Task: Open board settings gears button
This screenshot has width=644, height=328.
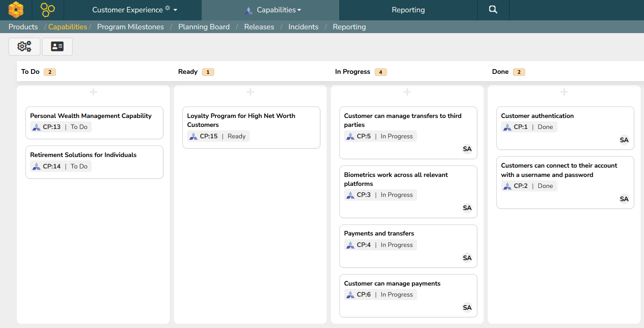Action: tap(24, 47)
